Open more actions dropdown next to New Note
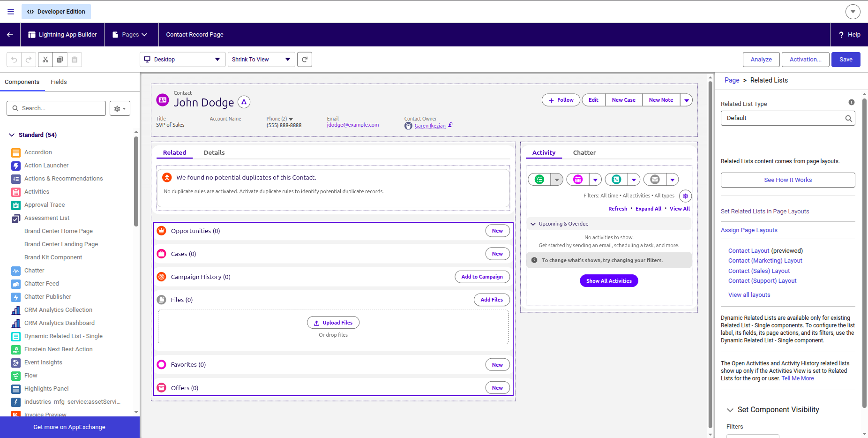The height and width of the screenshot is (438, 868). (686, 100)
